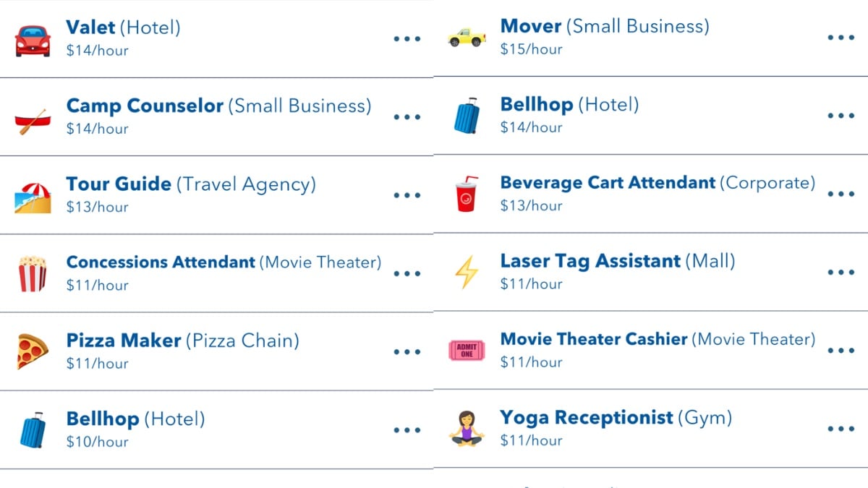The image size is (868, 488).
Task: Open the Camp Counselor job title
Action: point(145,106)
